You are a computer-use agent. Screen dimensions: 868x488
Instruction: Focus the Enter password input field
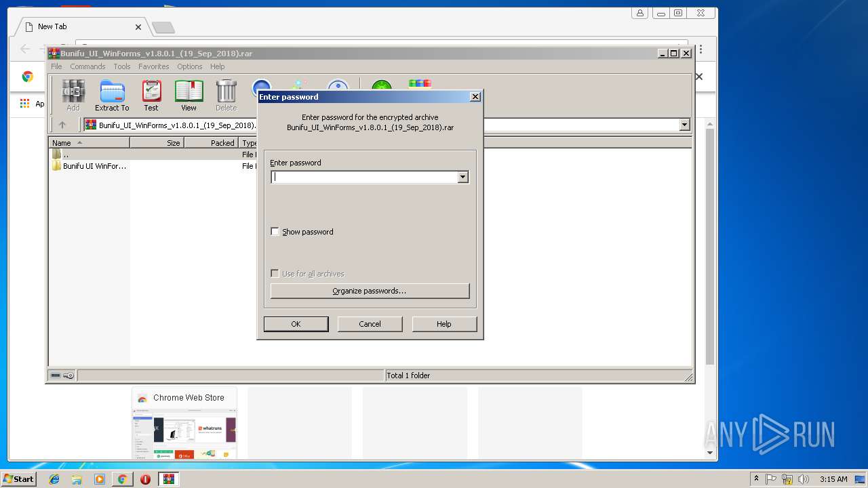tap(364, 177)
